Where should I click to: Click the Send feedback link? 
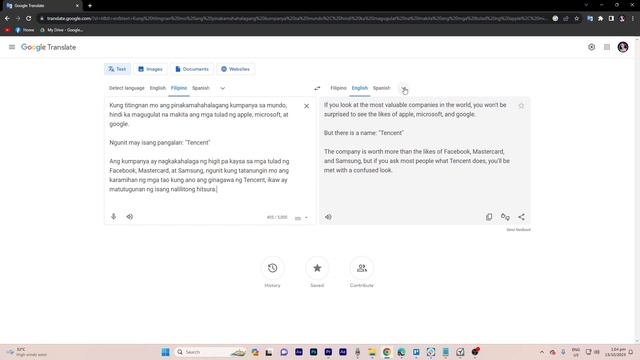click(x=518, y=230)
